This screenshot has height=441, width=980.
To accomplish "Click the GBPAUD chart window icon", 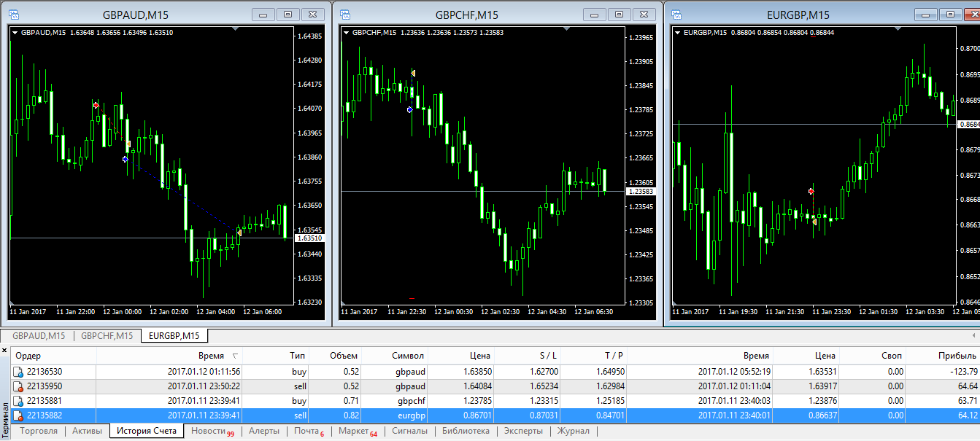I will (x=14, y=14).
